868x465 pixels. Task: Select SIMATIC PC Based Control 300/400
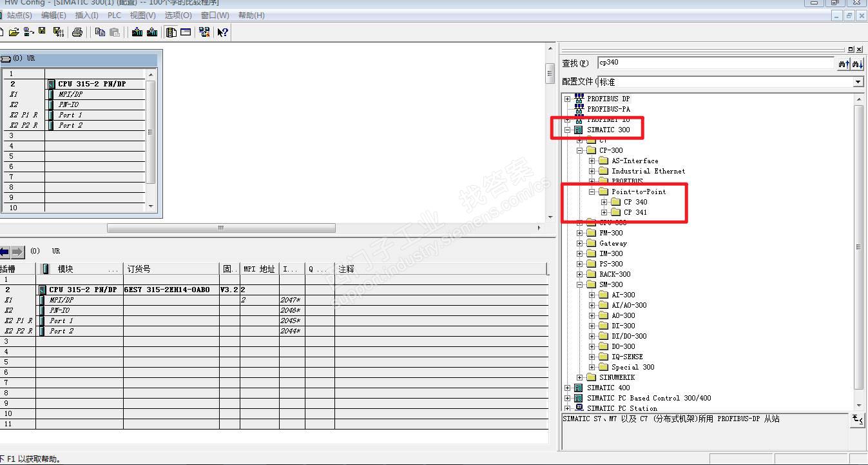pos(649,398)
